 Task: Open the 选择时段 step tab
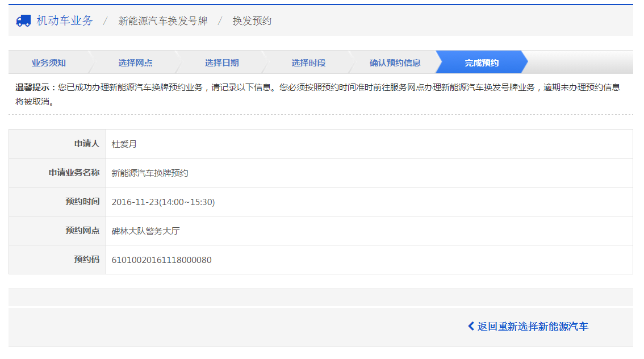[308, 62]
